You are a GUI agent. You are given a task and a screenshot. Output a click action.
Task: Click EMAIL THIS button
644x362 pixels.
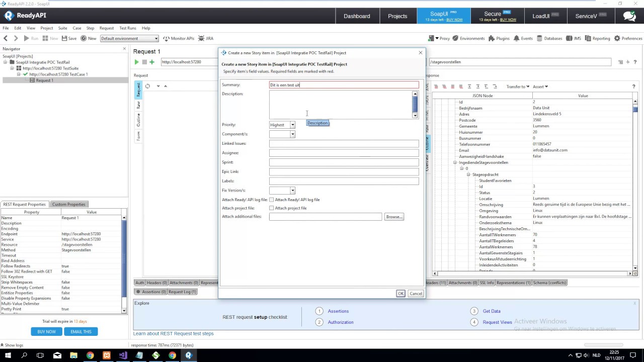click(x=80, y=331)
